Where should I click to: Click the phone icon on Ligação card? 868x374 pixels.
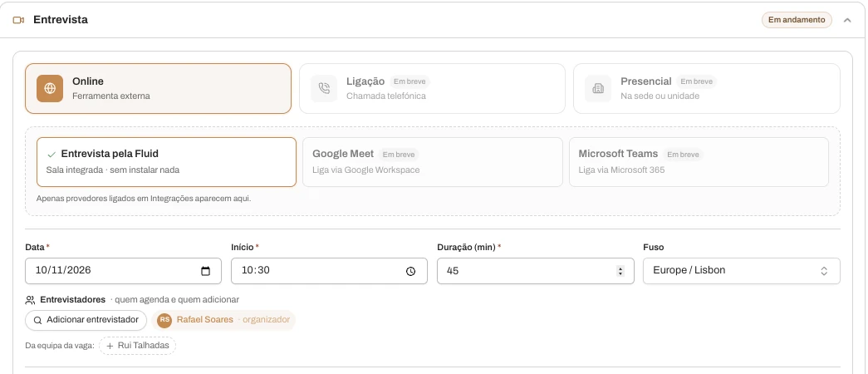click(x=324, y=89)
